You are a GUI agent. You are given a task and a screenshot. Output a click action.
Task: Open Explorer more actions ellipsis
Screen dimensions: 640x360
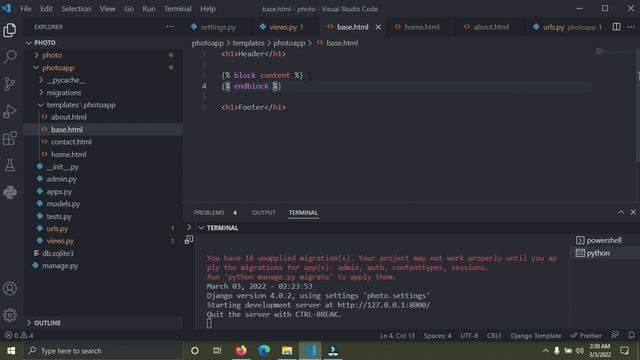click(170, 27)
